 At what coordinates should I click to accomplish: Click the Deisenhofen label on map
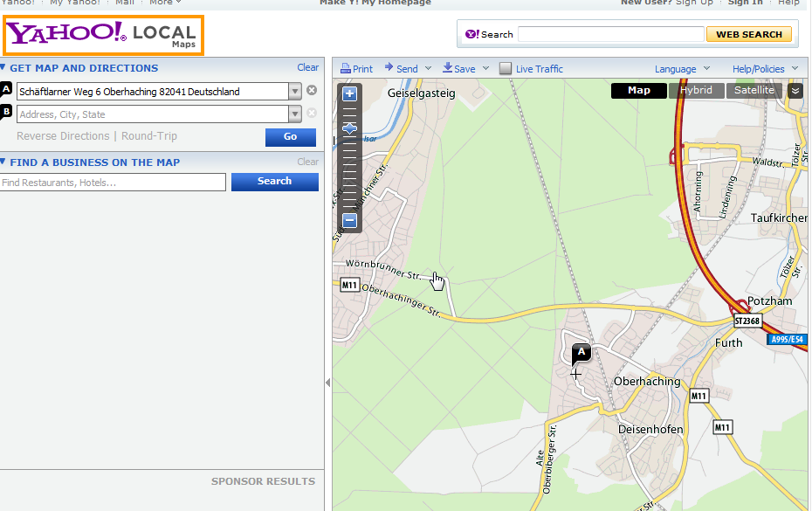pyautogui.click(x=650, y=429)
